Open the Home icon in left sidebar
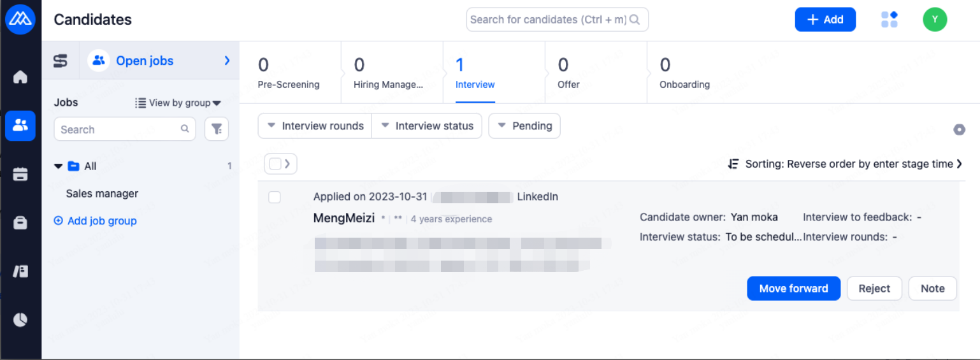Viewport: 980px width, 360px height. pyautogui.click(x=20, y=77)
